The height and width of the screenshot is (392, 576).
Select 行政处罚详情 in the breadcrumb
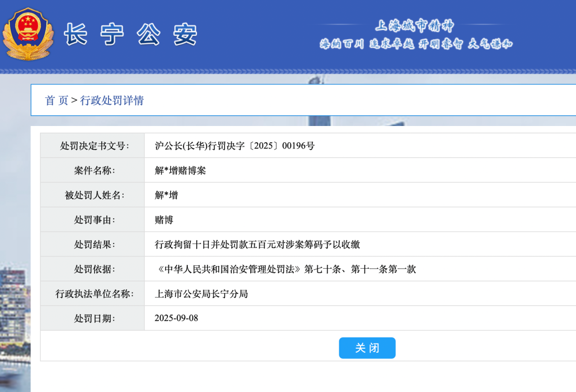coord(112,101)
